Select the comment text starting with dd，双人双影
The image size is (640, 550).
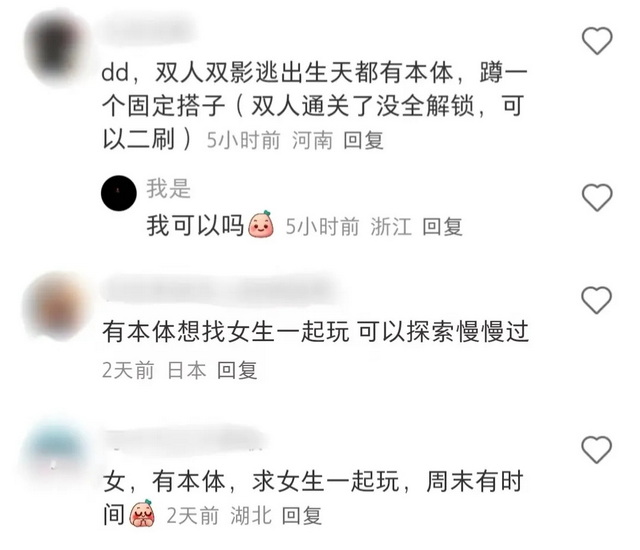(x=314, y=106)
